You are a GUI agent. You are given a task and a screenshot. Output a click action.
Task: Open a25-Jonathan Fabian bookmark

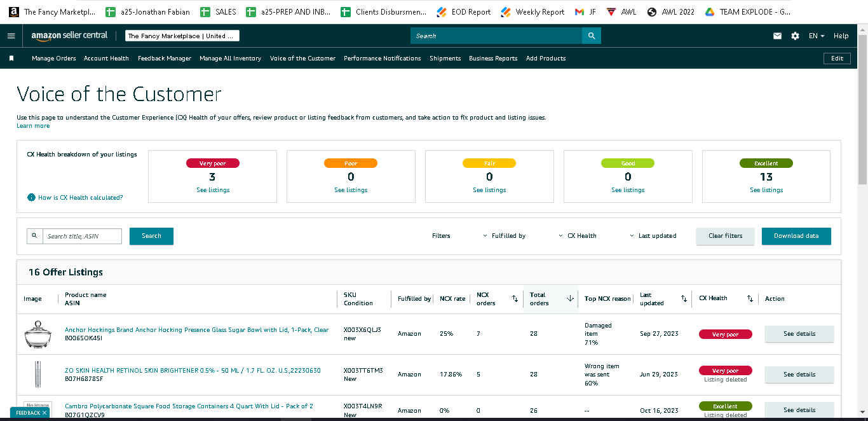[147, 11]
